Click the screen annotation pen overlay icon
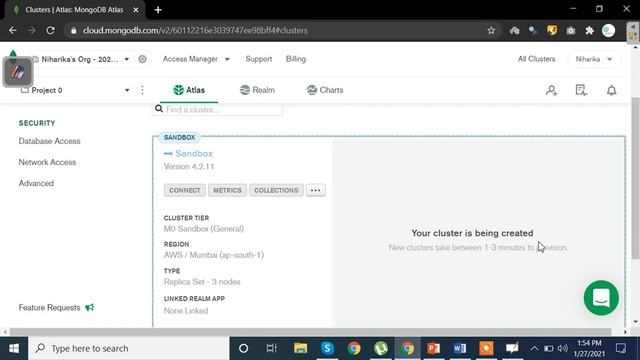Screen dimensions: 640x360 click(x=18, y=72)
